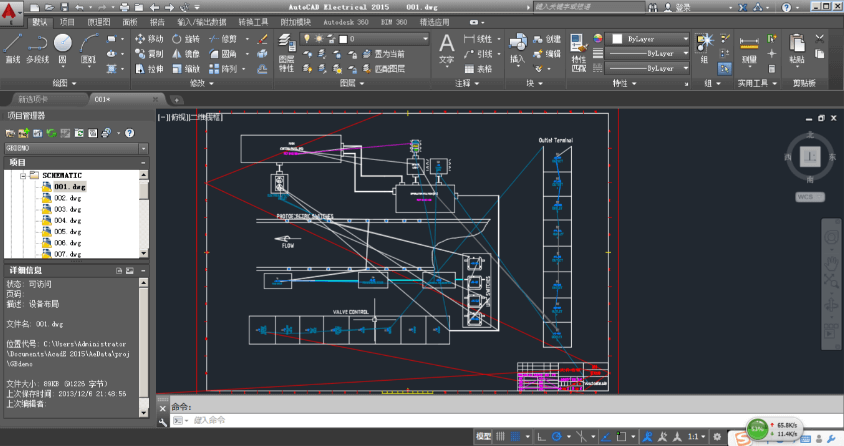Screen dimensions: 844x446
Task: Click the help icon in project manager
Action: [x=129, y=133]
